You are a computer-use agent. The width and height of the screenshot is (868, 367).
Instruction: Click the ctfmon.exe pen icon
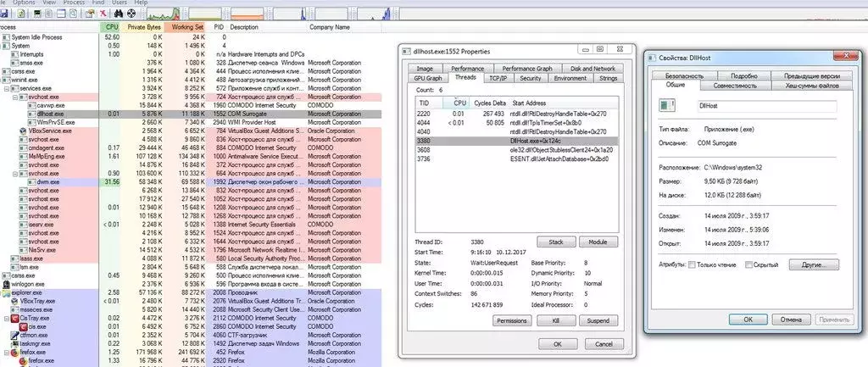pyautogui.click(x=15, y=335)
